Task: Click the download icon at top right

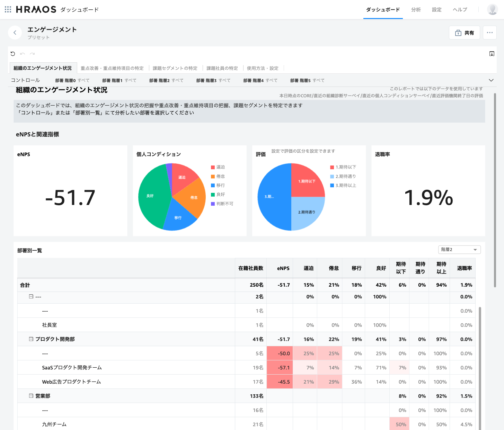Action: pos(492,54)
